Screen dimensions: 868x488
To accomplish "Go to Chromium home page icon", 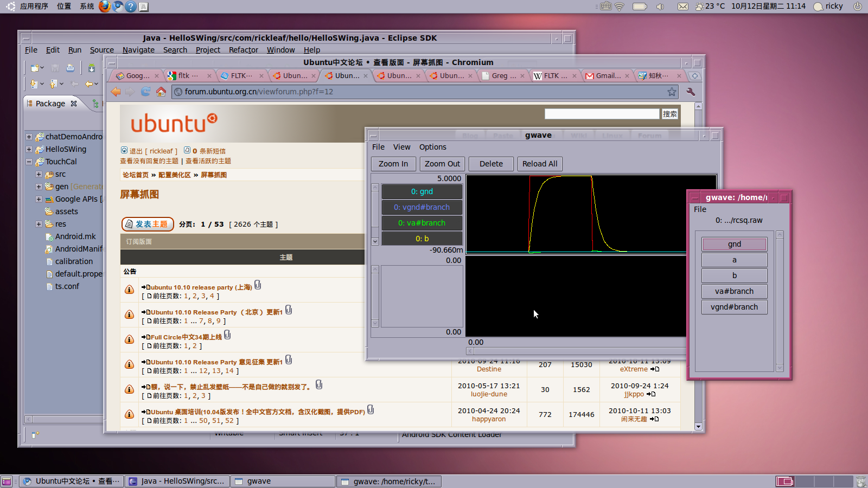I will (x=161, y=92).
